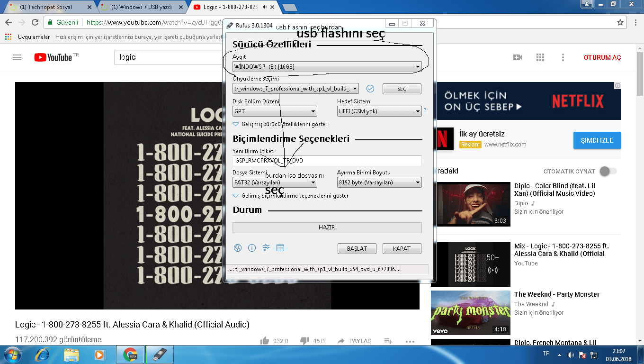
Task: Reload the page in Chrome
Action: [x=35, y=22]
